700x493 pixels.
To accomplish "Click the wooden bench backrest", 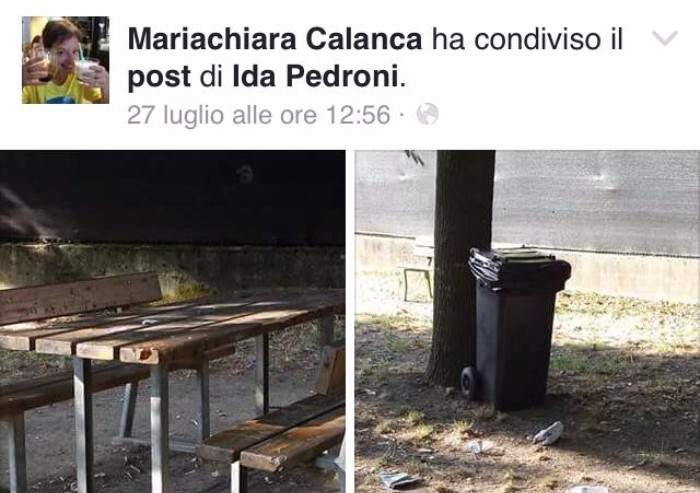I will [78, 296].
